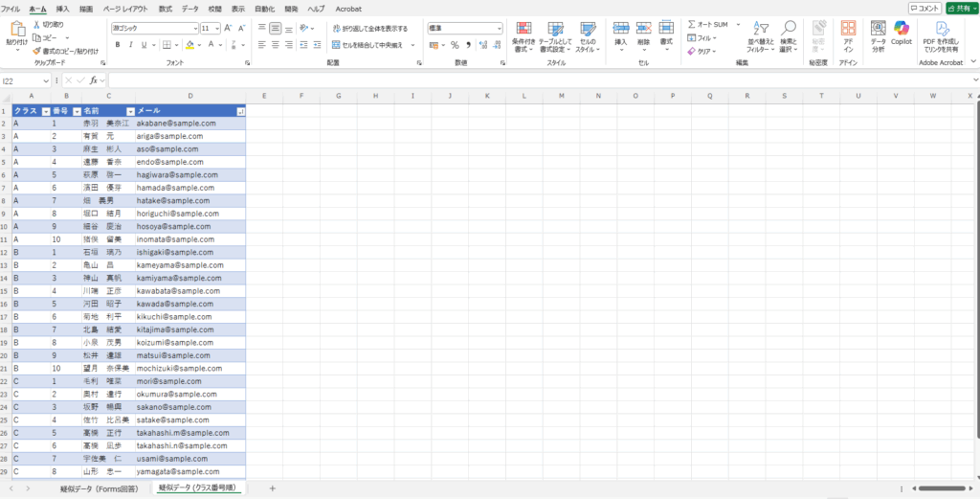Toggle Middle Align vertical alignment
Screen dimensions: 980x499
pos(275,28)
